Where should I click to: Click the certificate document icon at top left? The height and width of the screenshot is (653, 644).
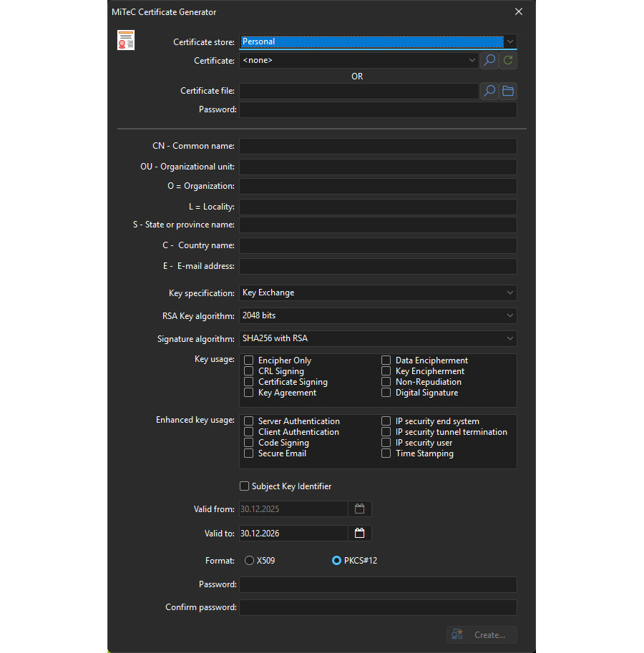(x=126, y=40)
